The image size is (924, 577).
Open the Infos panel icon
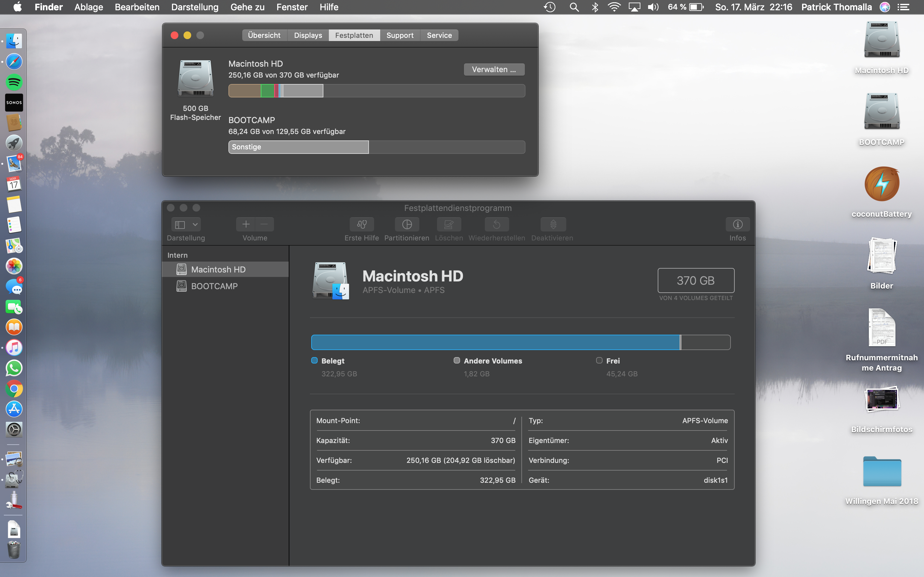pyautogui.click(x=737, y=224)
